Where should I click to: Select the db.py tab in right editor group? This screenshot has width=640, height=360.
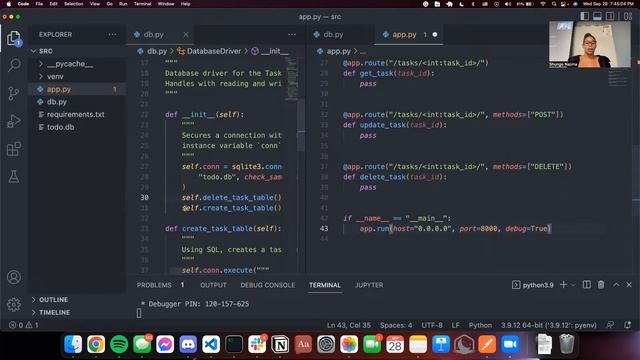[341, 35]
